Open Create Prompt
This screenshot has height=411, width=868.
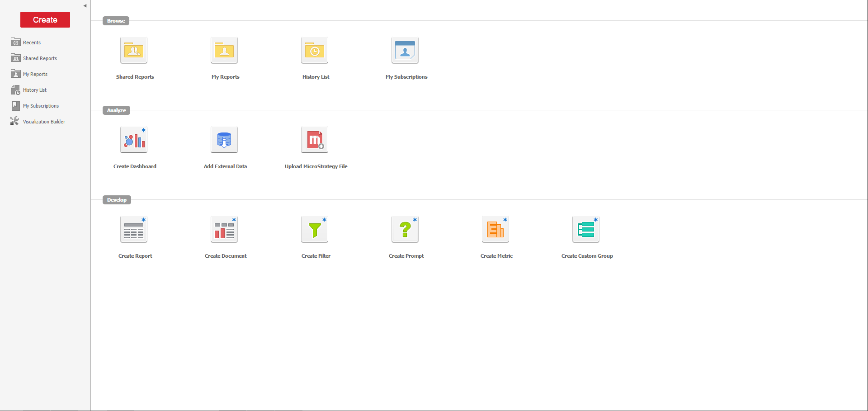coord(405,229)
